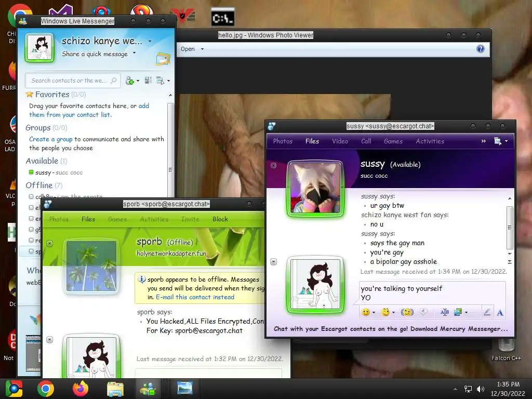Click the handwriting pen icon in sussy chat
The image size is (532, 399).
[x=487, y=312]
